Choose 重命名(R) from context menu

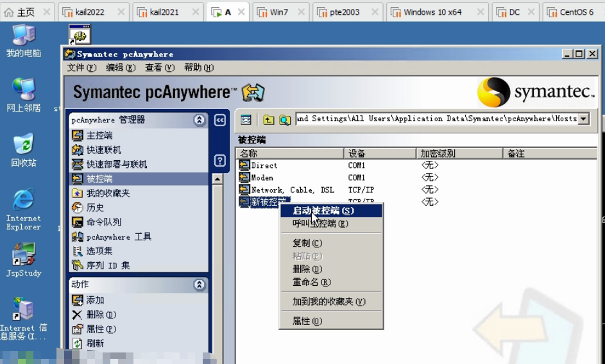tap(331, 282)
